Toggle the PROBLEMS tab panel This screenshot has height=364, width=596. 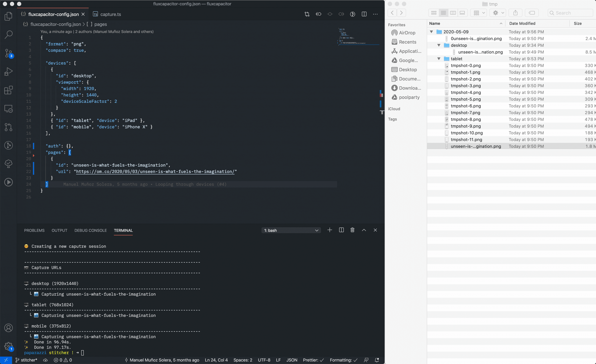[x=34, y=230]
